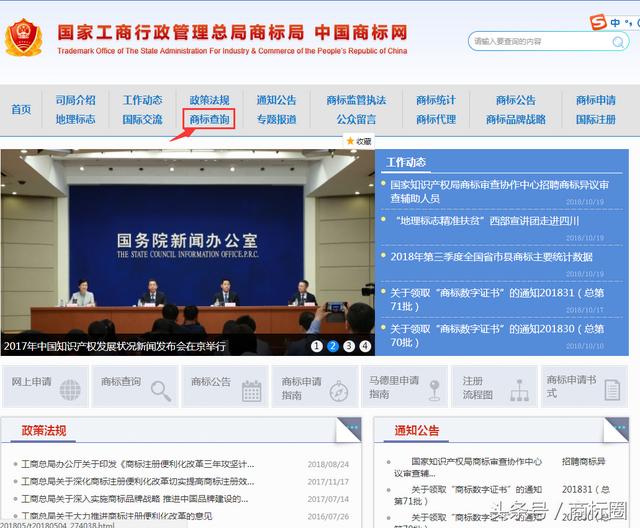640x528 pixels.
Task: Open 商标公告 in navigation bar
Action: [x=516, y=100]
